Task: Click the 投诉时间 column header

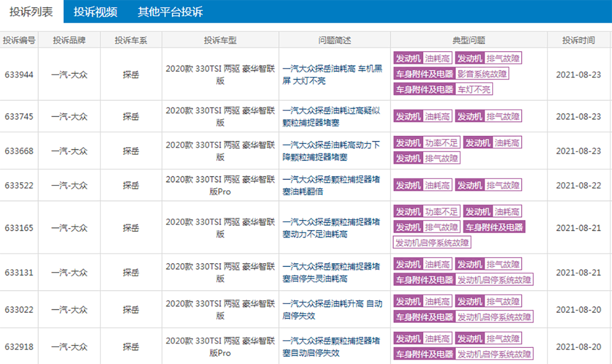Action: 579,40
